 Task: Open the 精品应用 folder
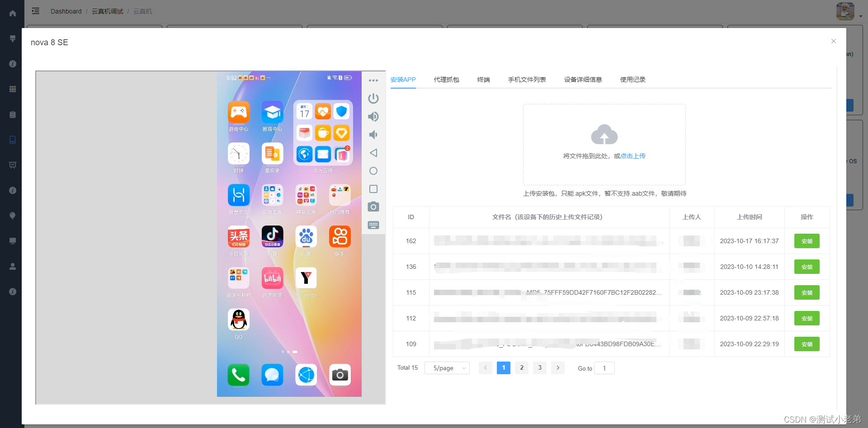(x=306, y=195)
